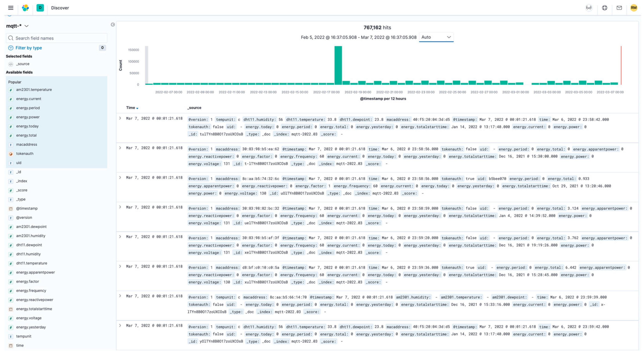644x356 pixels.
Task: Select the energy.voltage field in the sidebar
Action: [x=29, y=318]
